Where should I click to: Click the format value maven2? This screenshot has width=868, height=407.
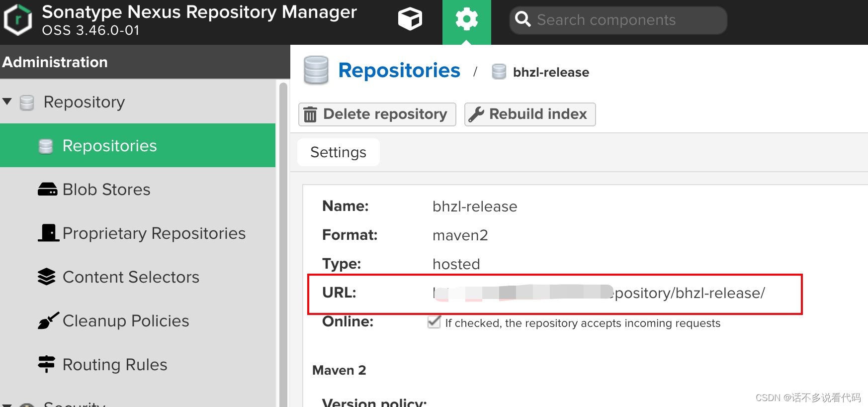(460, 235)
